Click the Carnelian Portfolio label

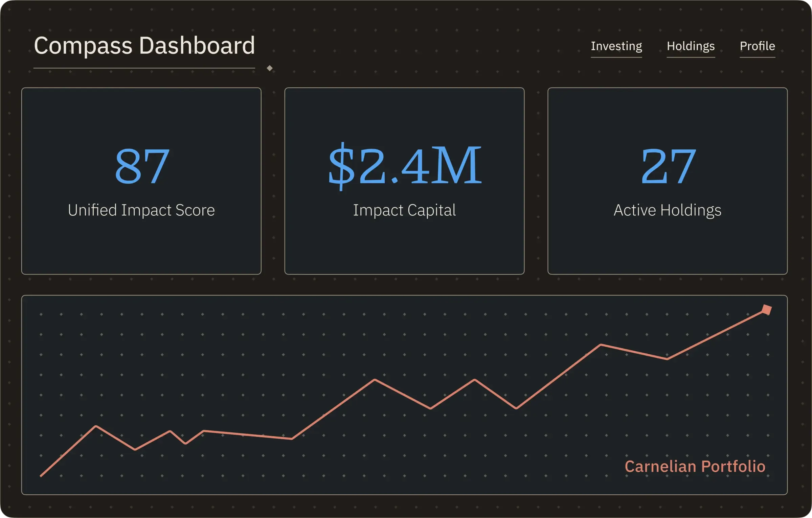click(696, 466)
